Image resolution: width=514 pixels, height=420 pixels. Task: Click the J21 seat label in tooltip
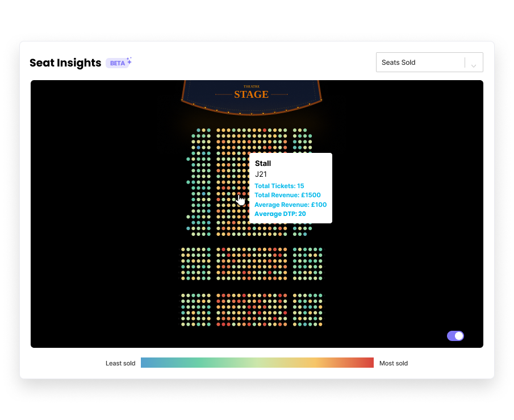point(261,174)
